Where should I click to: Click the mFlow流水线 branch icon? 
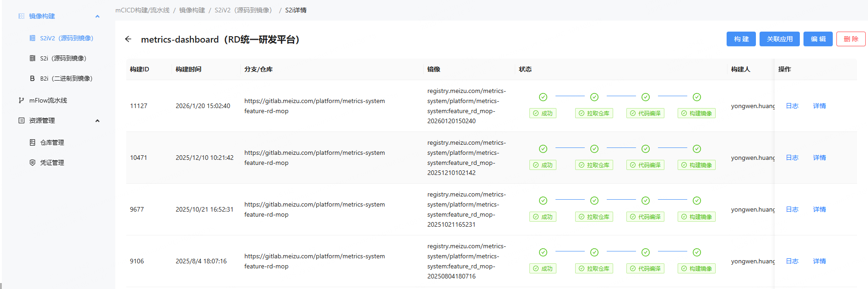click(x=22, y=100)
